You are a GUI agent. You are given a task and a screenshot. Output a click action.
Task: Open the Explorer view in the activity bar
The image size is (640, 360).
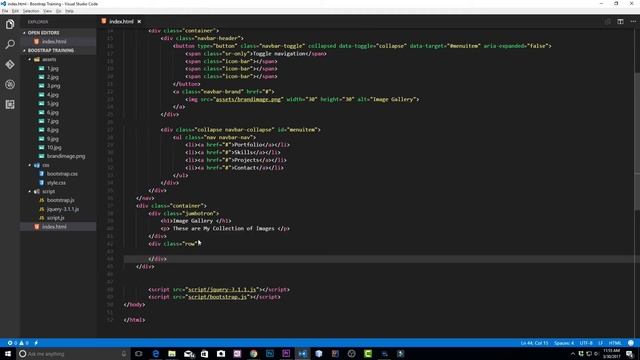(x=10, y=24)
